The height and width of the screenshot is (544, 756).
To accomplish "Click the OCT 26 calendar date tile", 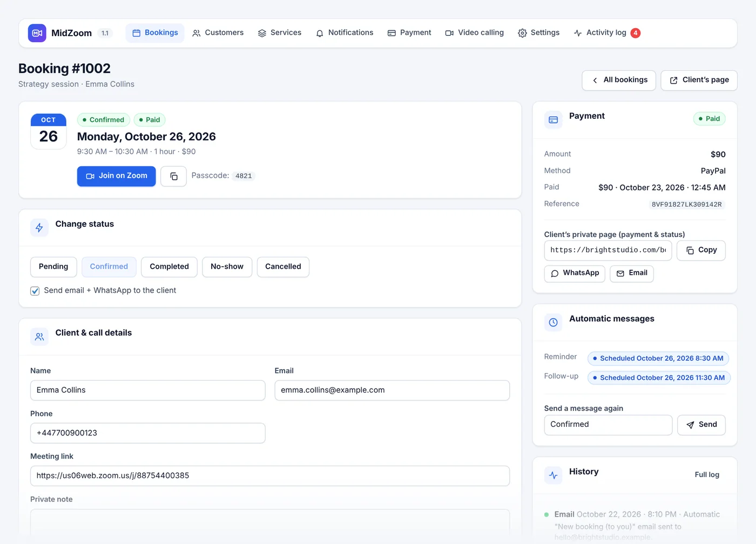I will 49,131.
